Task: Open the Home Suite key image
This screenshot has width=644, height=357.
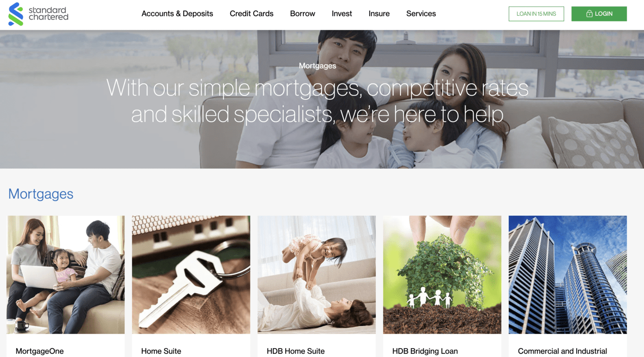Action: [x=191, y=275]
